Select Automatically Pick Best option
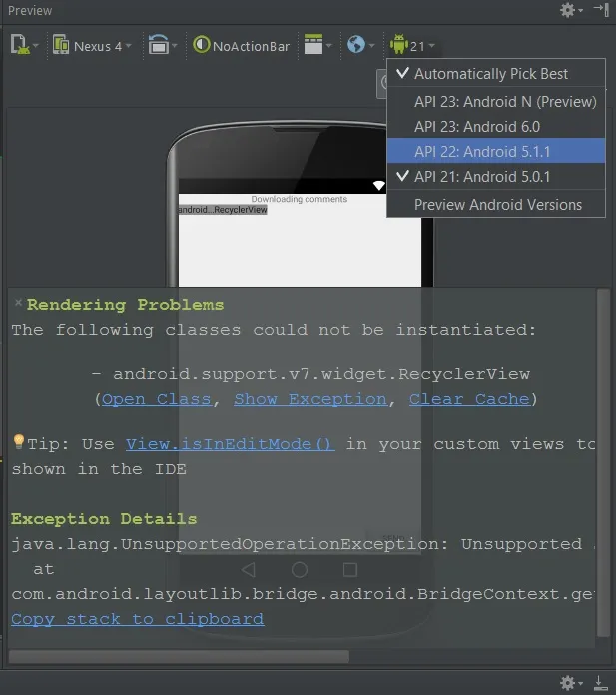Viewport: 616px width, 695px height. point(496,73)
